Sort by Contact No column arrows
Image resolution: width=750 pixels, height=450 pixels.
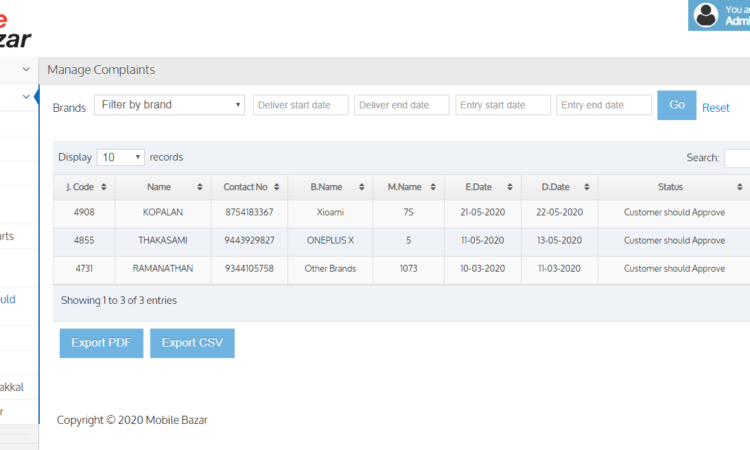point(277,187)
